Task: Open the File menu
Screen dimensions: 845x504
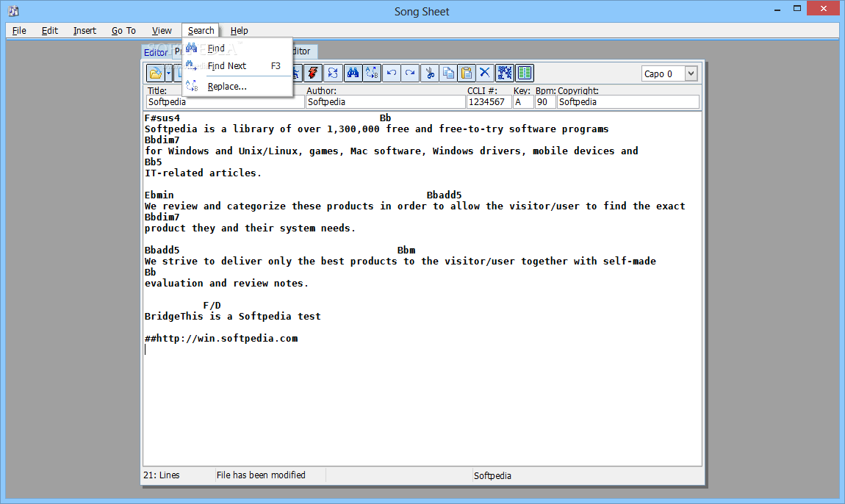Action: pyautogui.click(x=19, y=31)
